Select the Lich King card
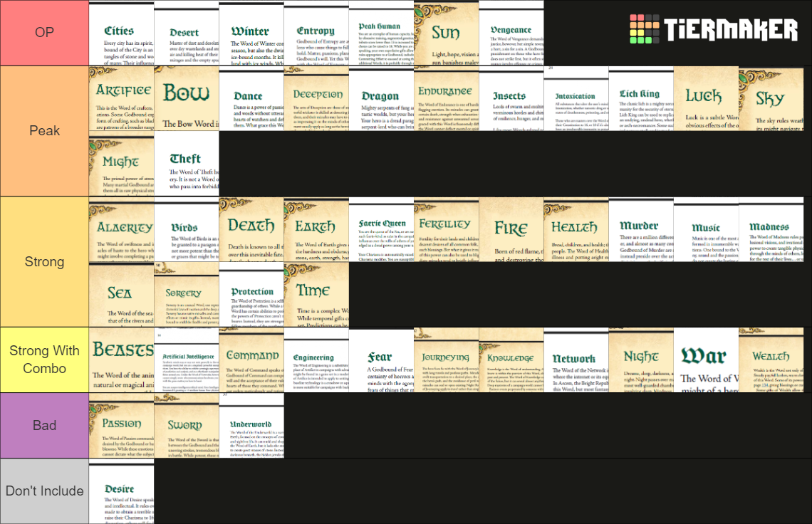812x524 pixels. (x=640, y=98)
